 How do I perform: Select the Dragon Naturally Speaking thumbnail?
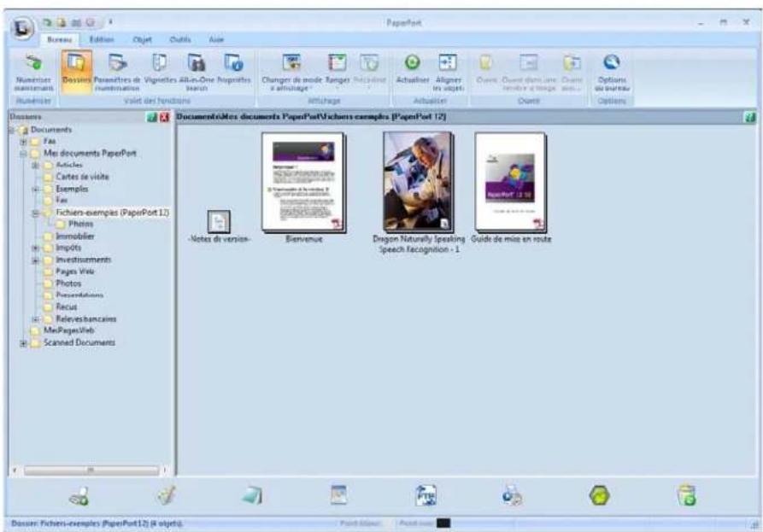tap(419, 181)
